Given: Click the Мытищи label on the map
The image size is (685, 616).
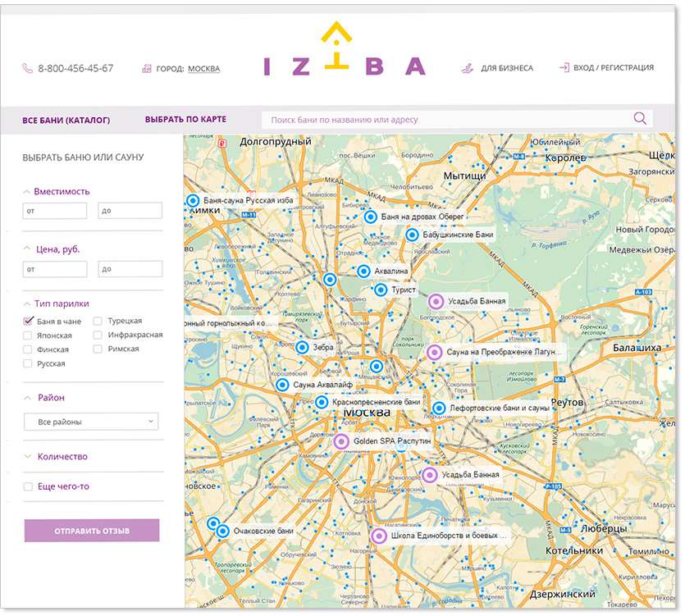Looking at the screenshot, I should point(464,176).
